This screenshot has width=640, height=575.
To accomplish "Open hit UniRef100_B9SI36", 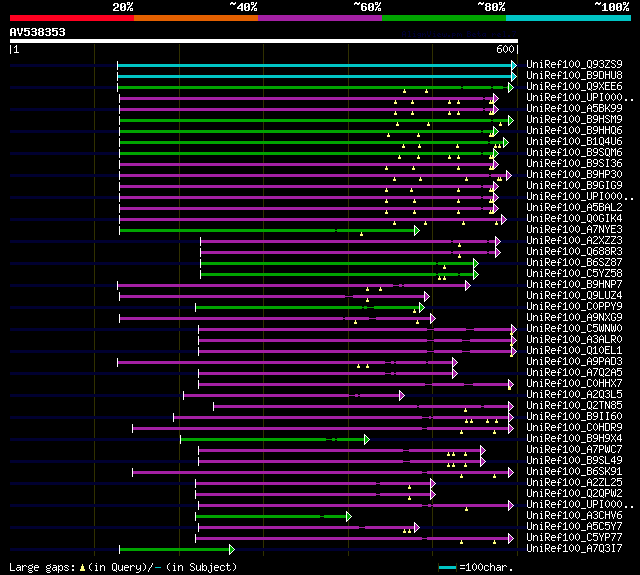I will pyautogui.click(x=574, y=164).
